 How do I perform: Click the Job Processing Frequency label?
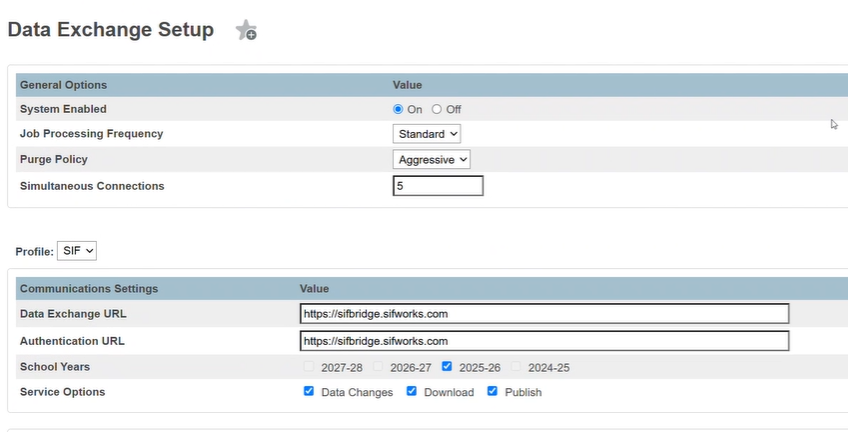pos(91,134)
